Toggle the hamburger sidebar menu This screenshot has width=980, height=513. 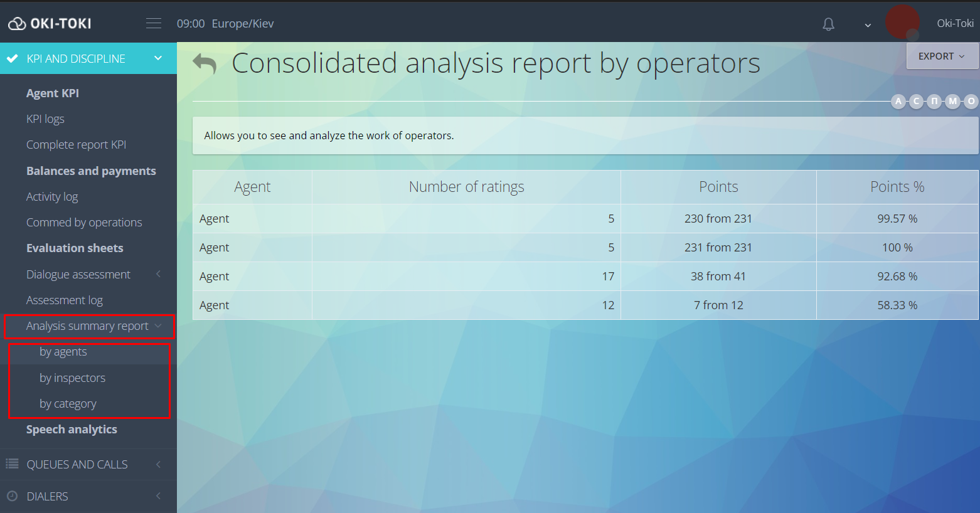tap(154, 23)
